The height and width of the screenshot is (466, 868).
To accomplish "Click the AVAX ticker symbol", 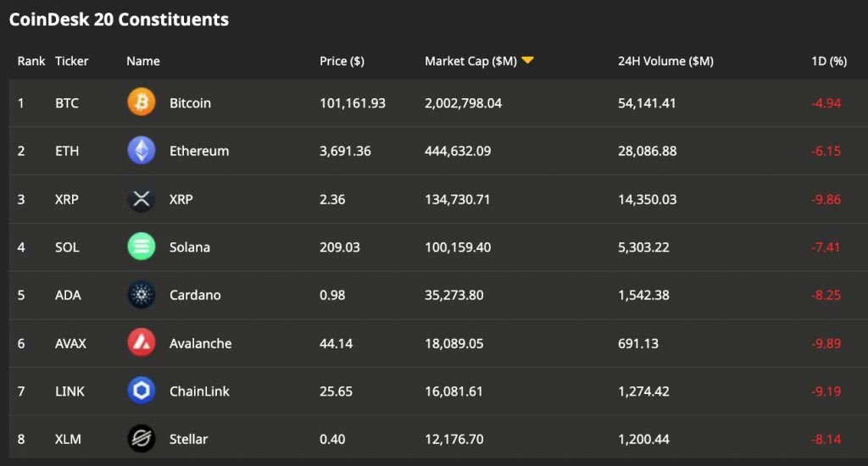I will click(x=70, y=343).
